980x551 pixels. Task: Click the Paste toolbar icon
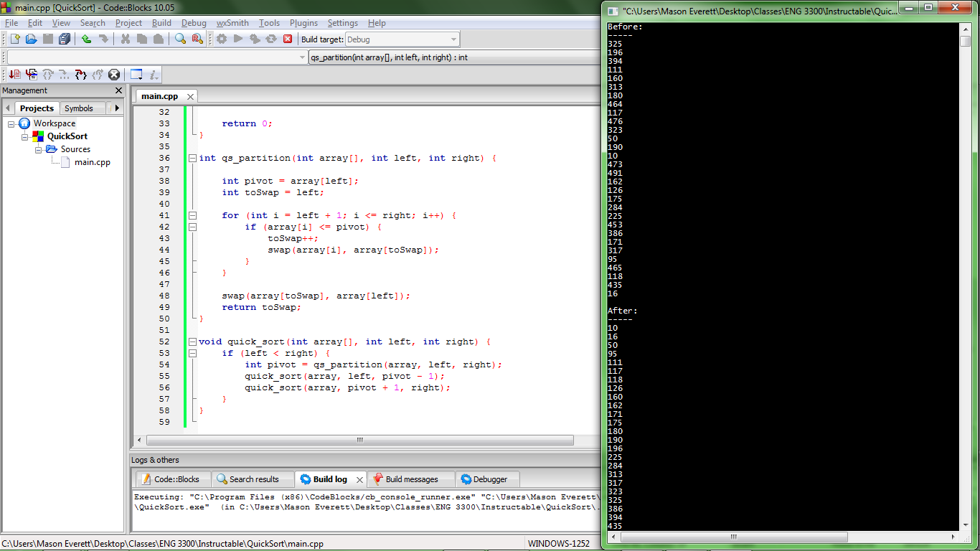(x=158, y=39)
